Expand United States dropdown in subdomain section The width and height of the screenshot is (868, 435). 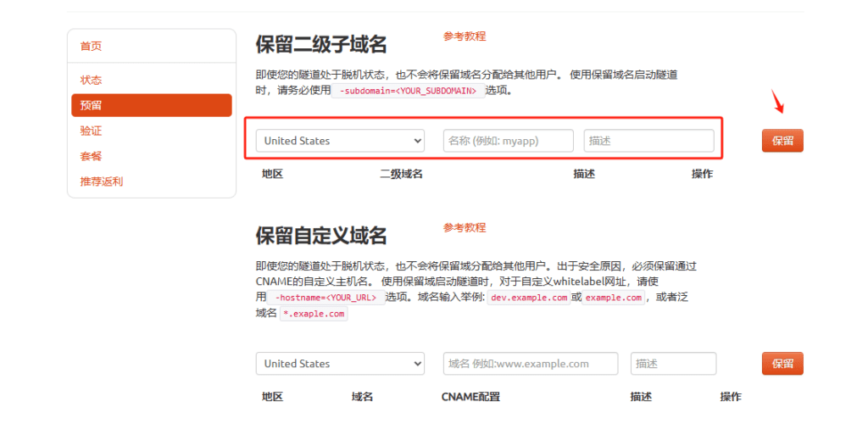(340, 141)
